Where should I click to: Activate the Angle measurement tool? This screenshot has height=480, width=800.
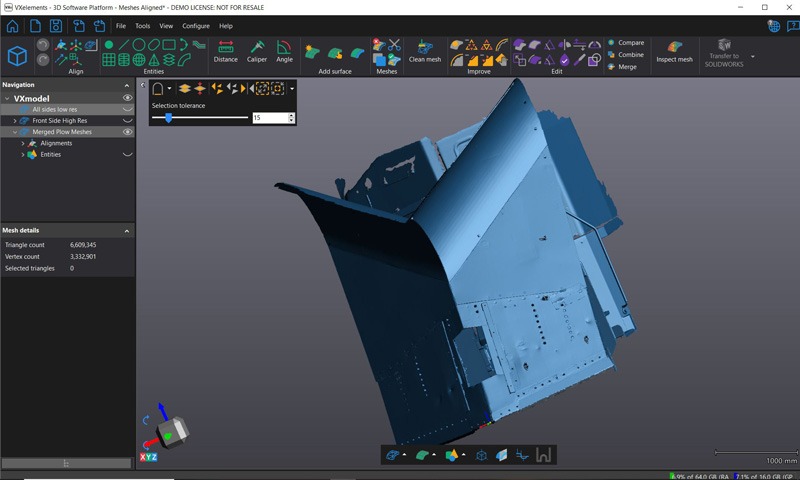pos(285,52)
